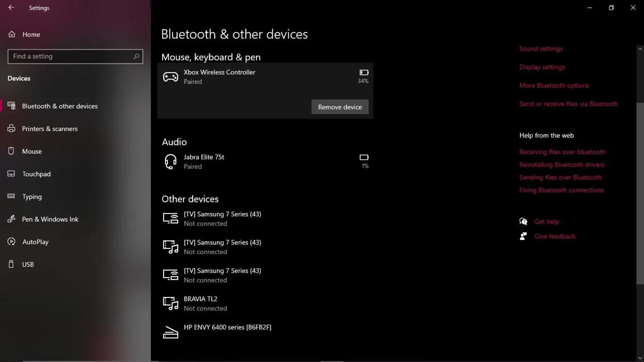Screen dimensions: 644x362
Task: Click the search magnifier icon in Find a setting
Action: pyautogui.click(x=136, y=56)
